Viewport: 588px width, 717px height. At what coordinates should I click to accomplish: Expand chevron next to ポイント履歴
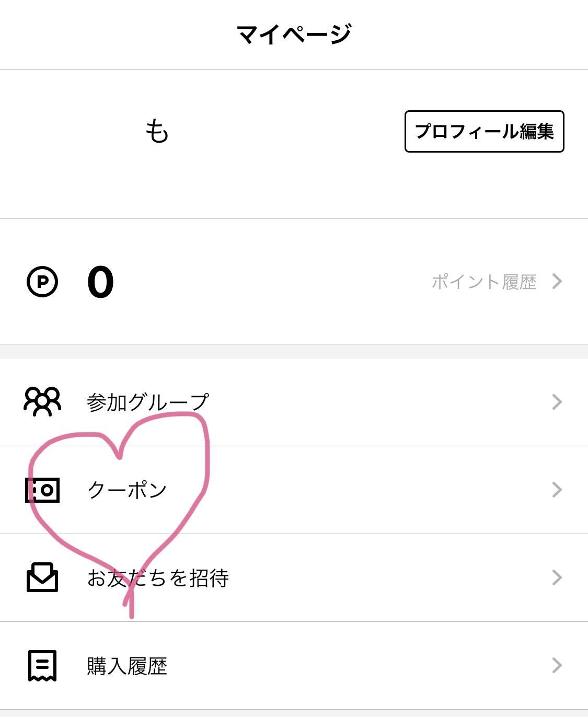tap(557, 281)
